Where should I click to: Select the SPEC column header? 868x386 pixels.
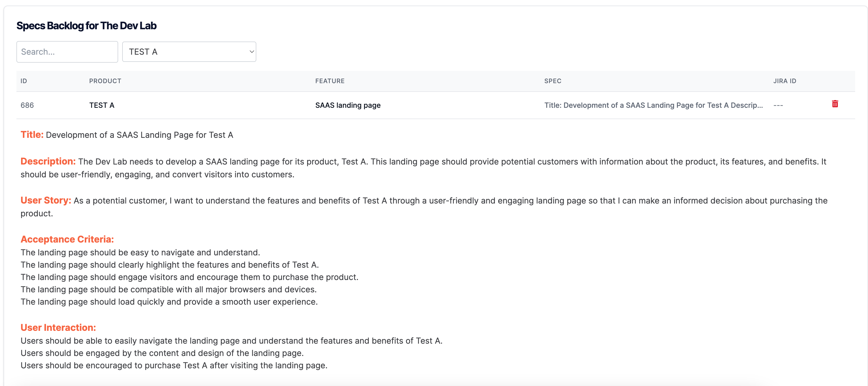click(x=553, y=81)
